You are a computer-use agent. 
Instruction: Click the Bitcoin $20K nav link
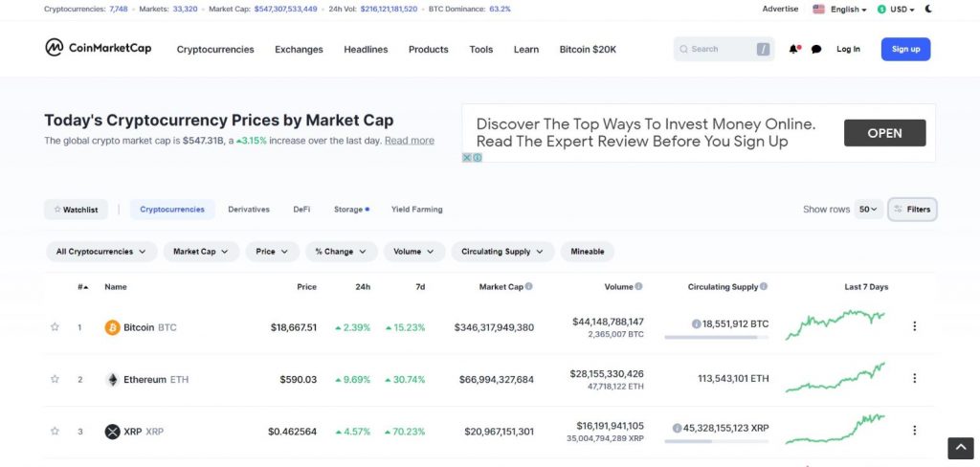pyautogui.click(x=588, y=50)
